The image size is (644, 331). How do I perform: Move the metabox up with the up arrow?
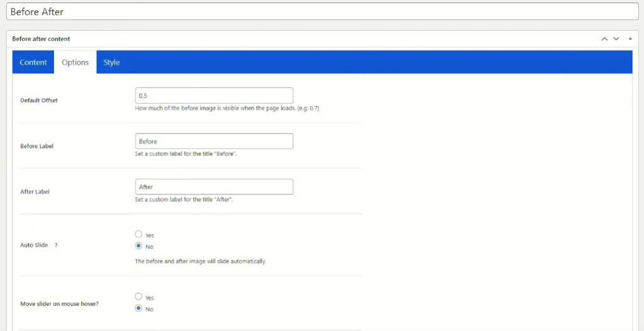(604, 38)
